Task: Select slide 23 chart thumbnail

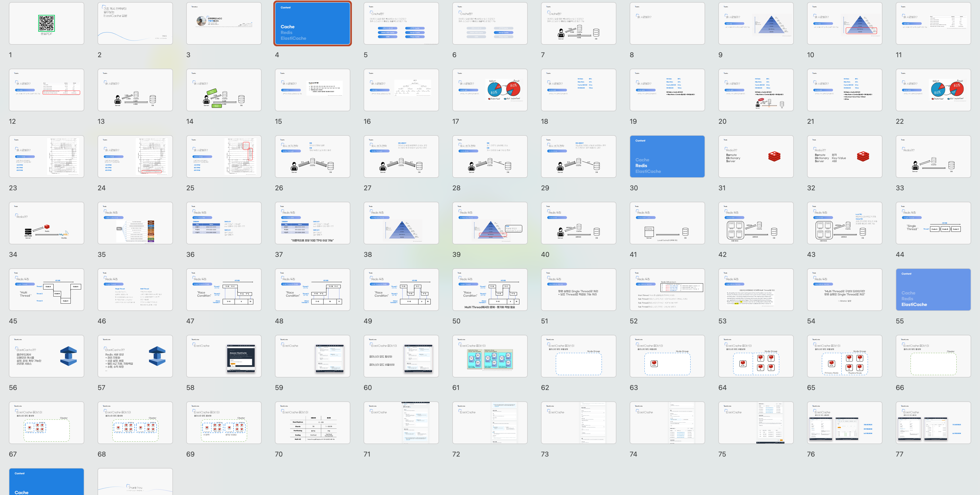Action: (x=46, y=156)
